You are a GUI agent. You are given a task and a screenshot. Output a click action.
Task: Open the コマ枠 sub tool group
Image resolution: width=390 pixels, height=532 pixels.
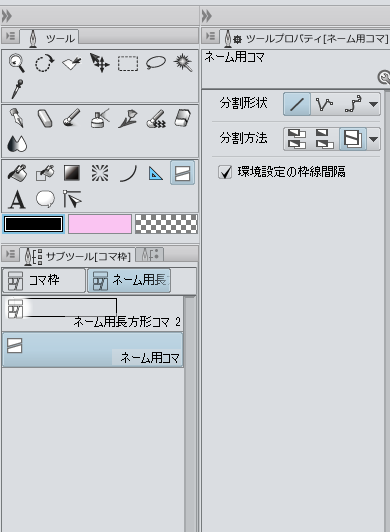tap(44, 280)
